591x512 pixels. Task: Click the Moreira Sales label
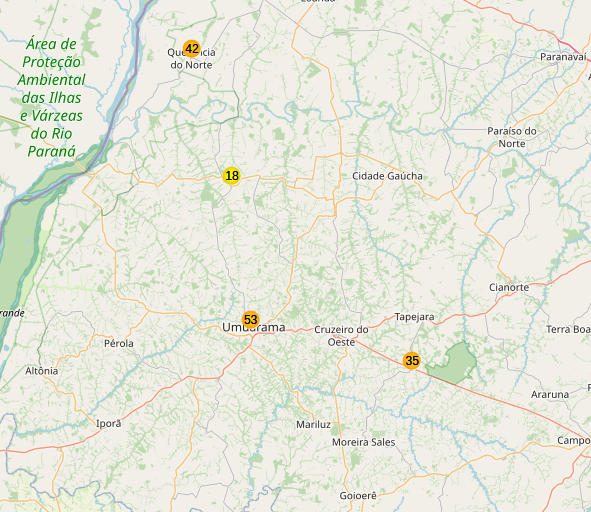point(363,442)
